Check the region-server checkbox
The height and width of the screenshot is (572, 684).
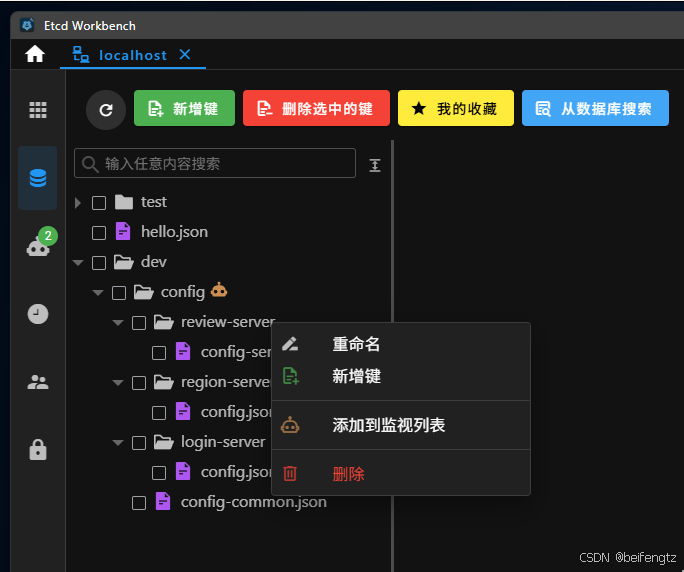pos(139,383)
